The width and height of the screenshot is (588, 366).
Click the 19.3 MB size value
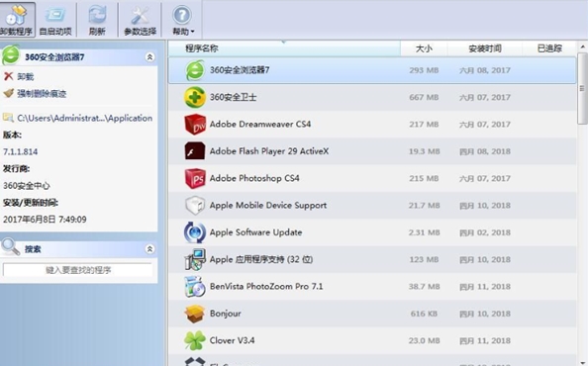tap(424, 151)
